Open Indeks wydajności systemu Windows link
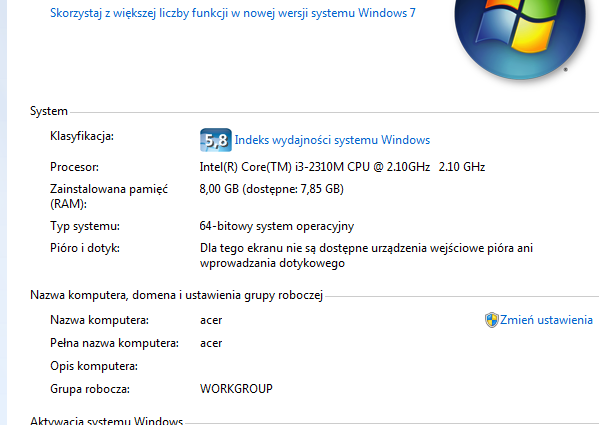The height and width of the screenshot is (425, 603). pos(332,140)
